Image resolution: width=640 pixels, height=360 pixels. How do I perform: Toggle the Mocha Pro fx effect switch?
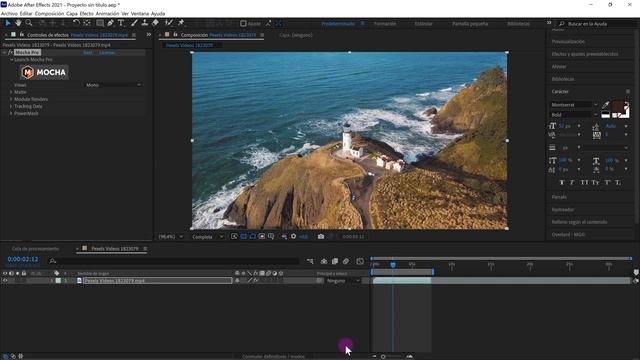point(11,52)
